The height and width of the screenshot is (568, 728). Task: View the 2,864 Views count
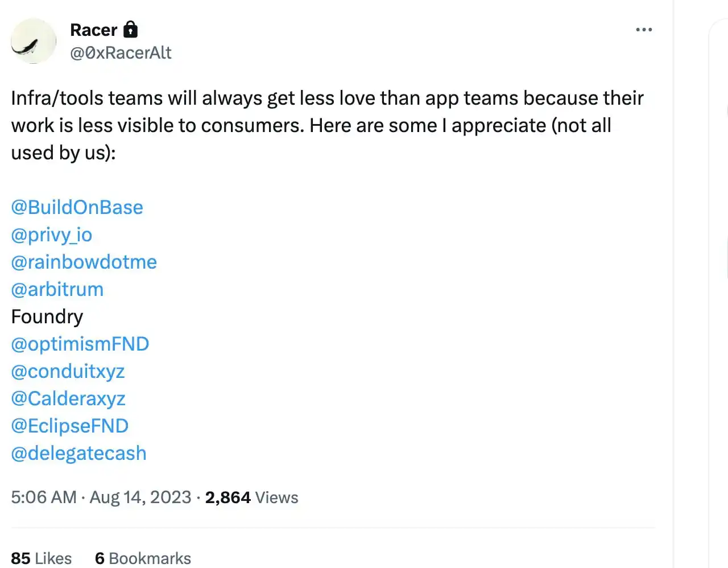(251, 497)
